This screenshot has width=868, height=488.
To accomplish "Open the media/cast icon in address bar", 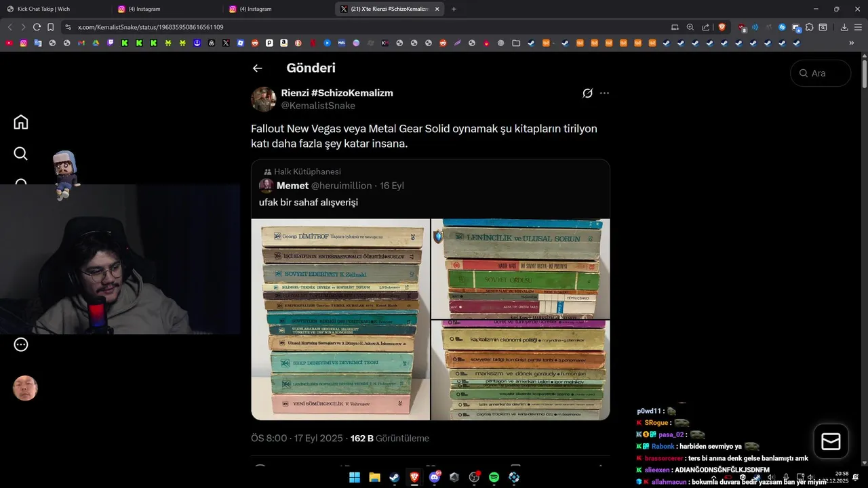I will pyautogui.click(x=675, y=27).
